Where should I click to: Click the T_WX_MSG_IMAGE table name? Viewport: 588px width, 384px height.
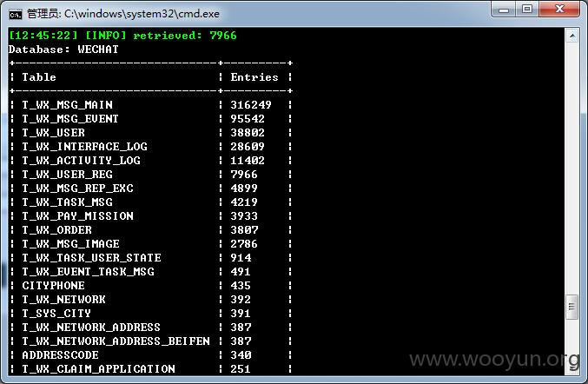[x=70, y=244]
